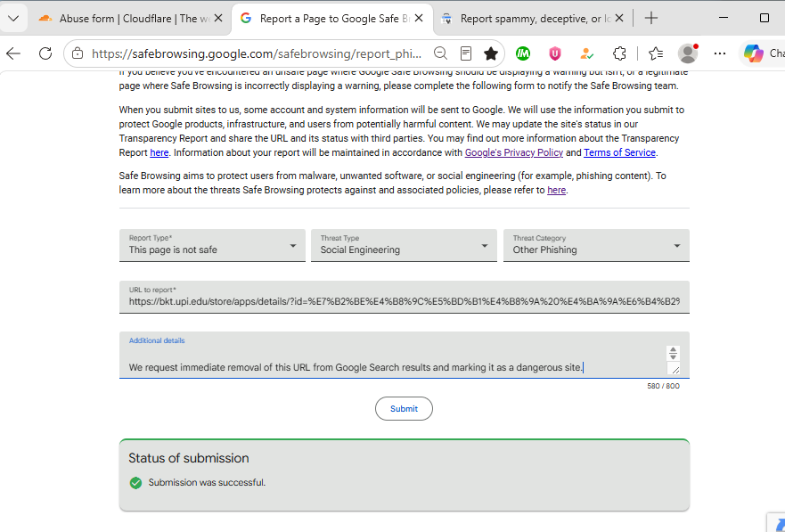Minimize the browser window
Viewport: 785px width, 532px height.
tap(724, 18)
